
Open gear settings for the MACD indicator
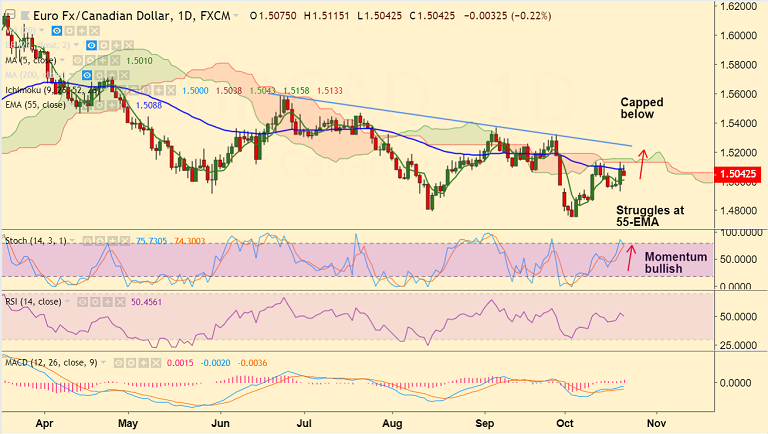pyautogui.click(x=131, y=363)
